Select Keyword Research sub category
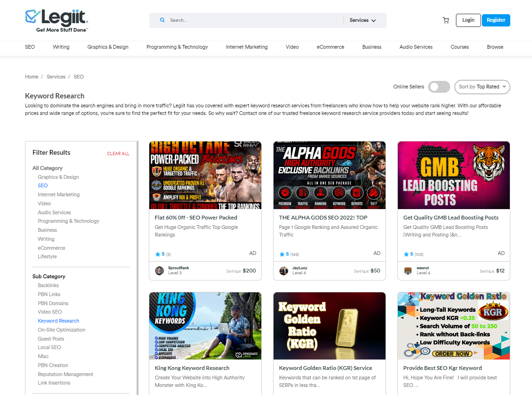 click(59, 321)
